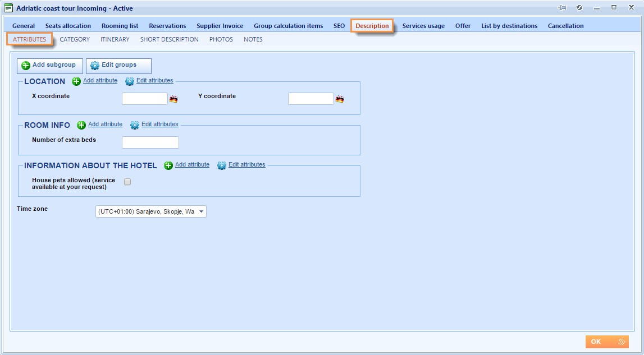Click green plus icon beside INFORMATION ABOUT THE HOTEL
Viewport: 644px width, 355px height.
click(x=168, y=165)
